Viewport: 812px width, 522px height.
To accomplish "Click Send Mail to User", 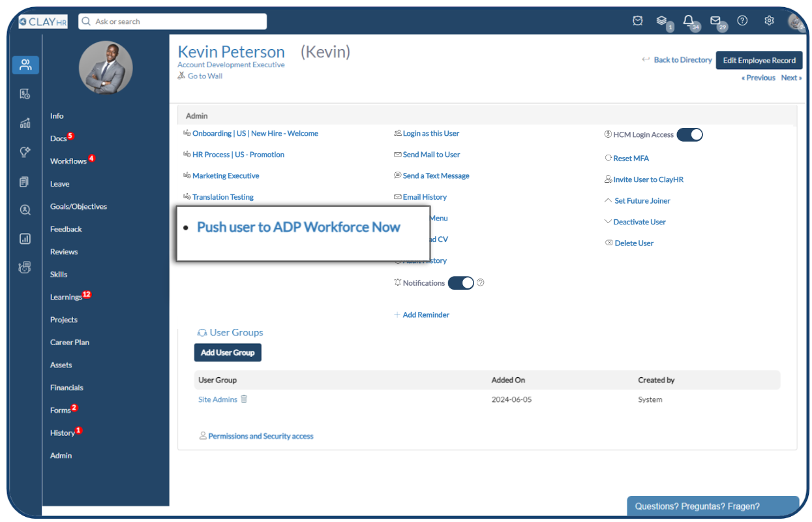I will [432, 155].
